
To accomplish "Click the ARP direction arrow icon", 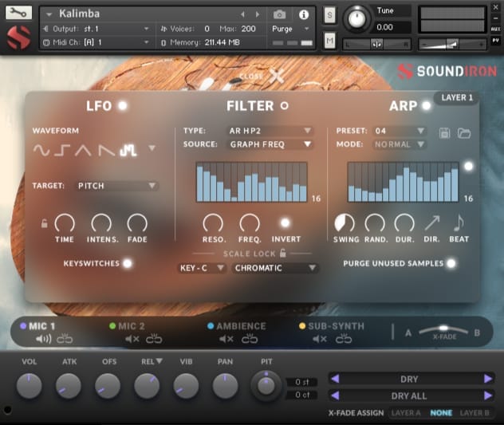I will [431, 223].
